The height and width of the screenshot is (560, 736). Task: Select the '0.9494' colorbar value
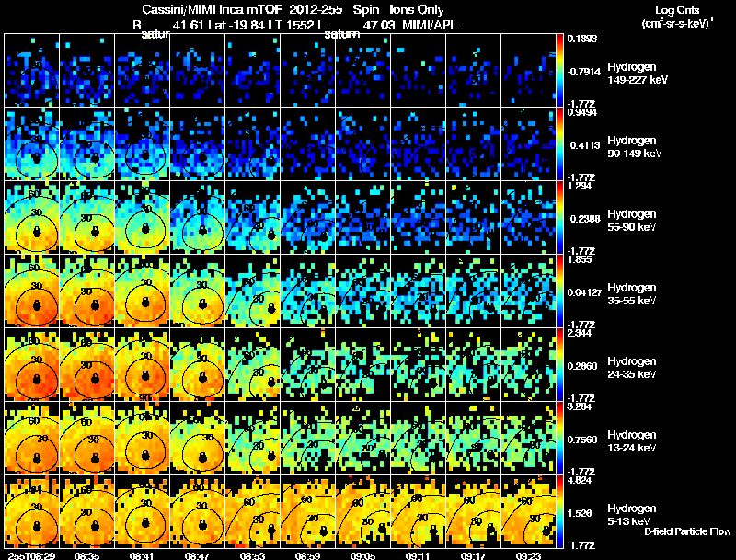click(x=582, y=112)
